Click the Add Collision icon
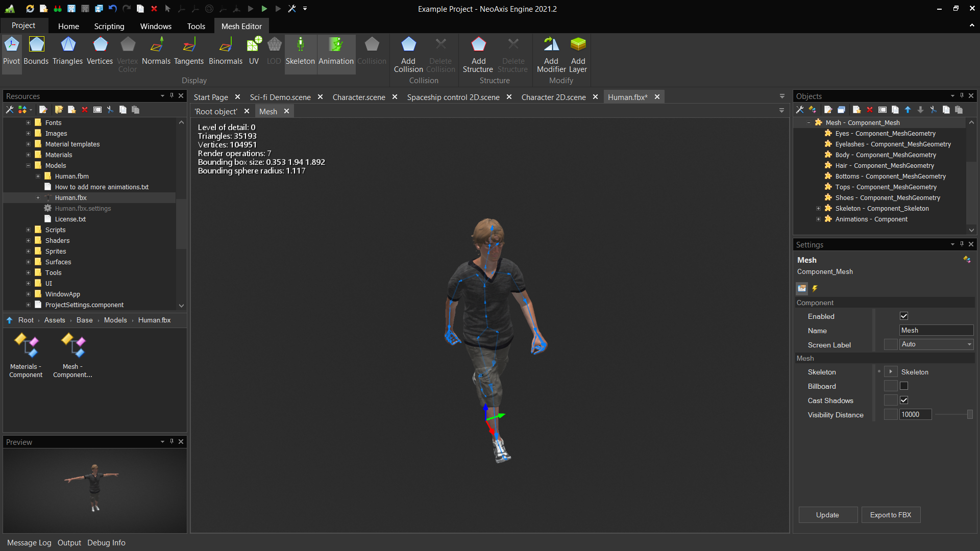The width and height of the screenshot is (980, 551). tap(408, 45)
